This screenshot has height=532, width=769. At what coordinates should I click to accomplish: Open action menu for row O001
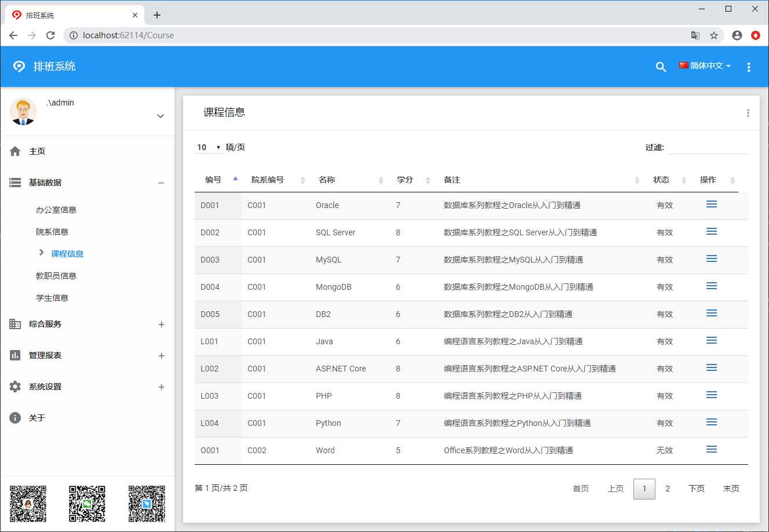pos(712,450)
